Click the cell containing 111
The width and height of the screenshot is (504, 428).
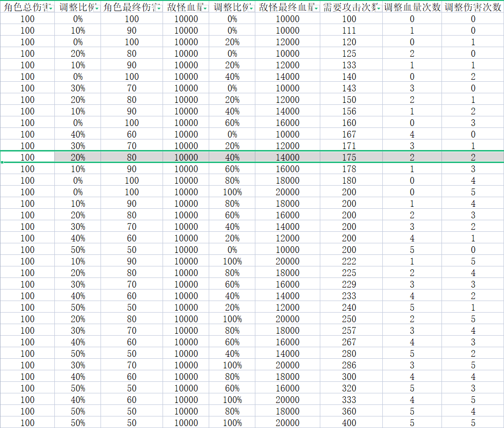349,30
